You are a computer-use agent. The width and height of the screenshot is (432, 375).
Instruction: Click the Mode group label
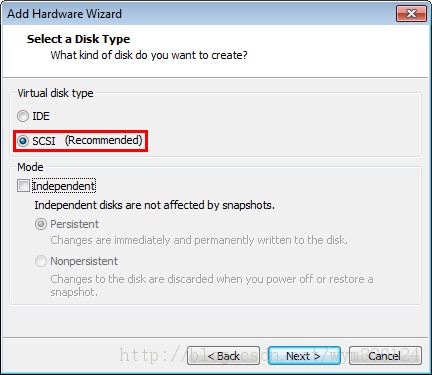(x=30, y=167)
